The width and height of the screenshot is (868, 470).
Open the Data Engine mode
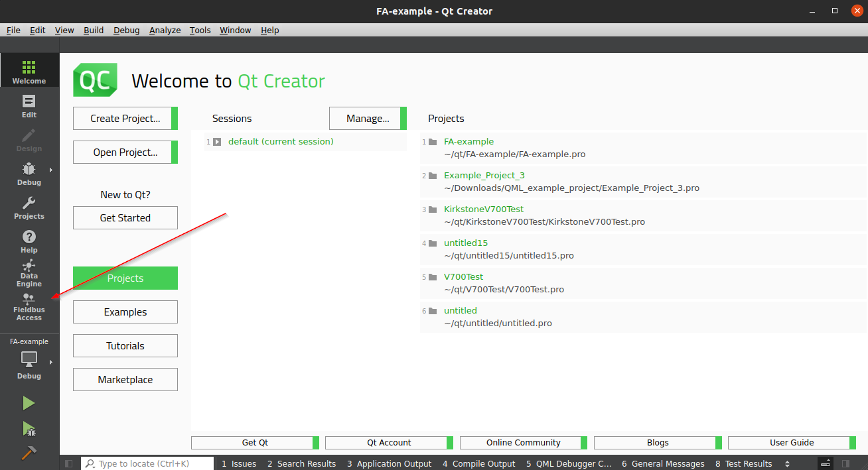29,272
